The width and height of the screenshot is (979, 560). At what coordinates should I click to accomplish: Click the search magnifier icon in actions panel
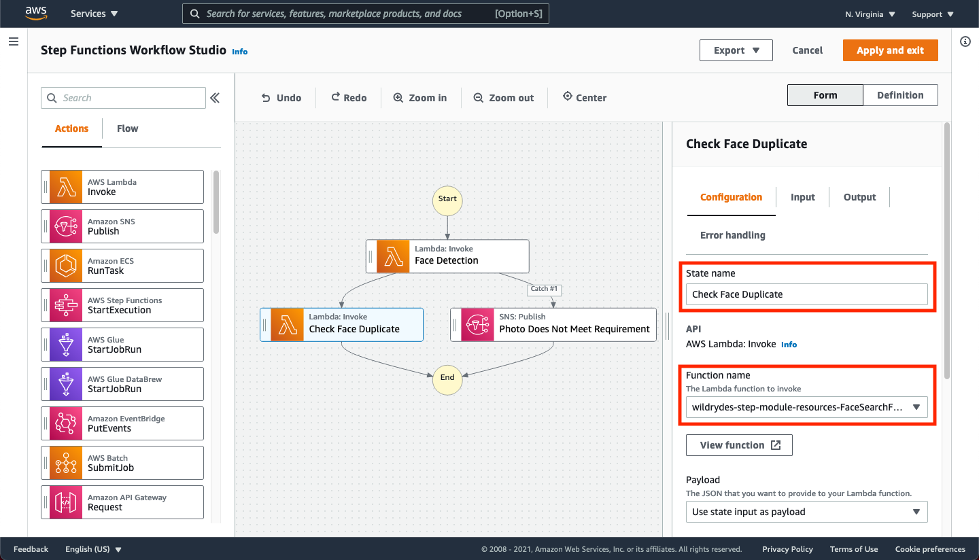tap(52, 98)
